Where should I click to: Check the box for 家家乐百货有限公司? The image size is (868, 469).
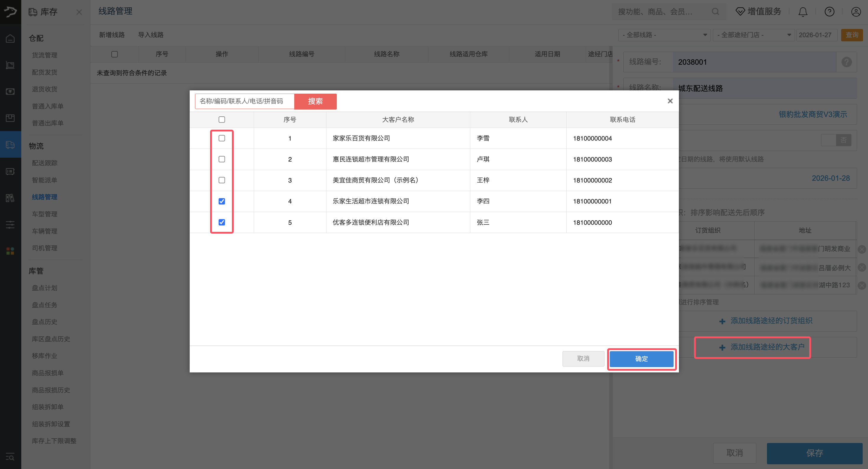coord(222,138)
